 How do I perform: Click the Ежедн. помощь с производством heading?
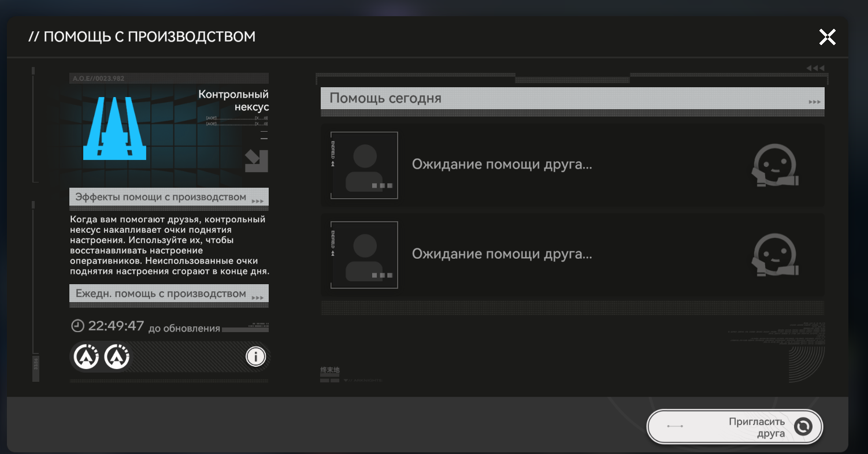point(169,293)
